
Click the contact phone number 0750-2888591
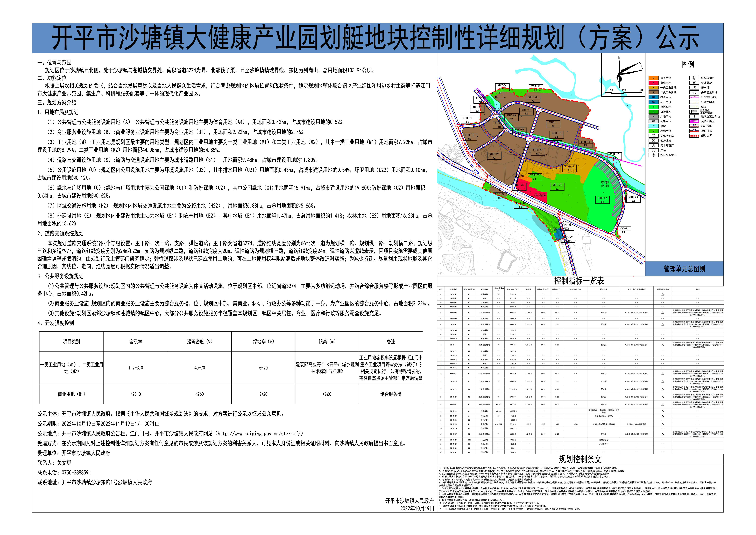click(76, 472)
